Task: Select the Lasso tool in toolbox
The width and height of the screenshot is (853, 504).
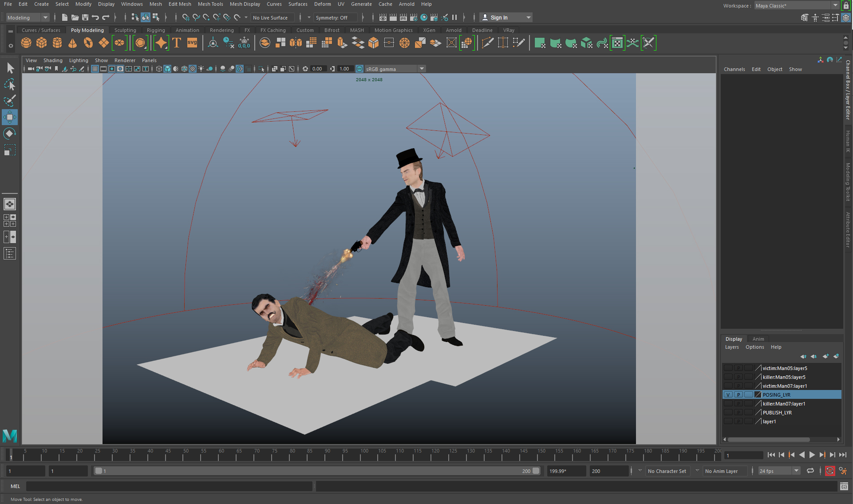Action: click(9, 84)
